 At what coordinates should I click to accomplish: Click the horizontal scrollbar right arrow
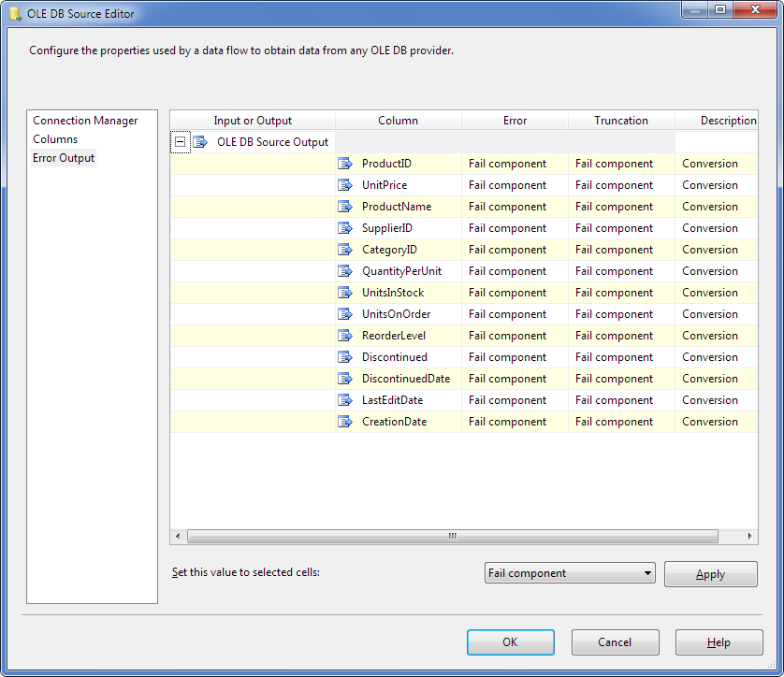(x=750, y=537)
